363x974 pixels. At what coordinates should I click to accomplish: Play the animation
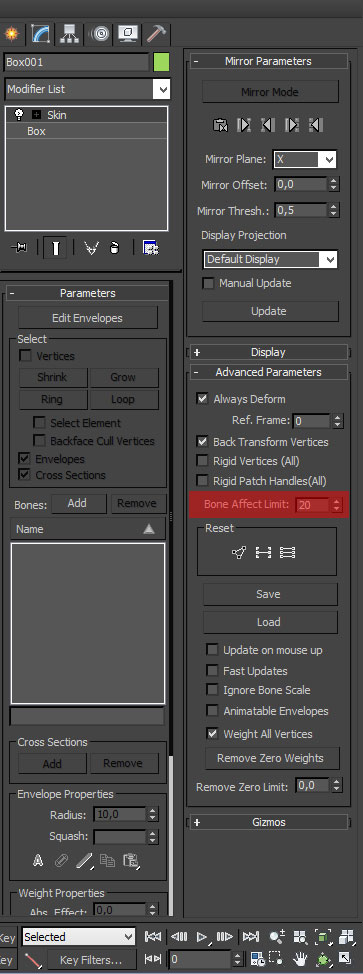tap(202, 936)
